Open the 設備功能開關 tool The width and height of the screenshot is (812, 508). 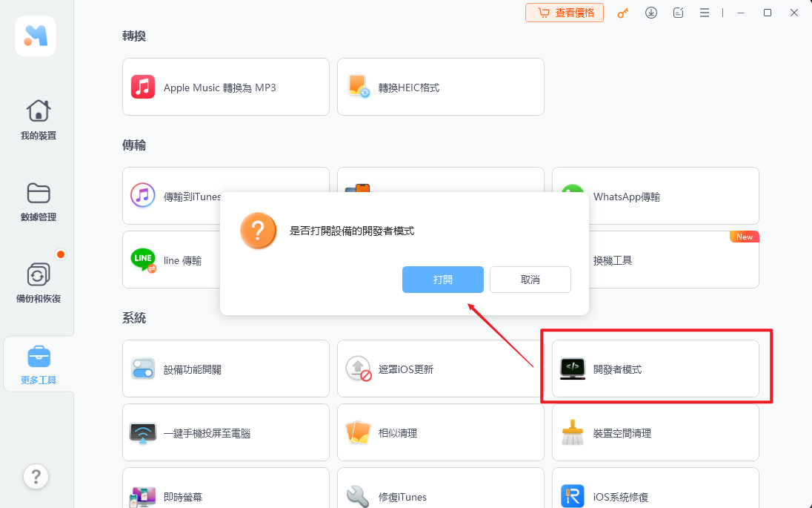(x=226, y=369)
